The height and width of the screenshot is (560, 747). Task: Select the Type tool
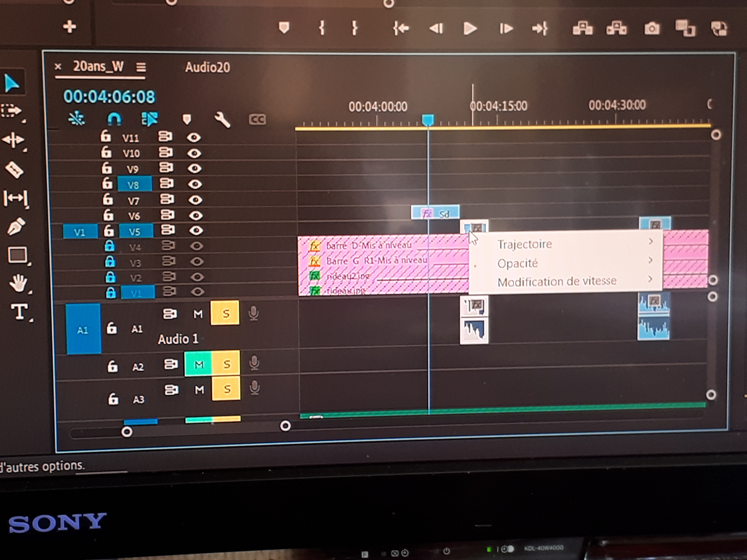[20, 311]
